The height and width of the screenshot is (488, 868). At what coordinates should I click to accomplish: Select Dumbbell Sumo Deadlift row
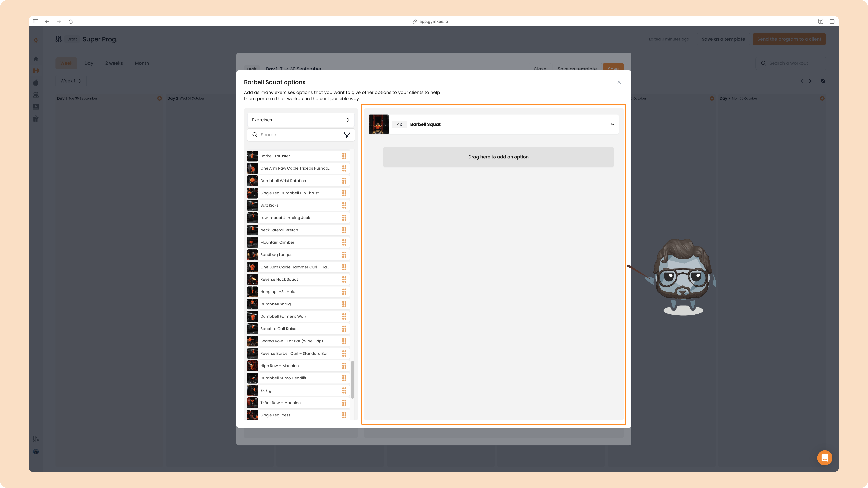coord(298,378)
